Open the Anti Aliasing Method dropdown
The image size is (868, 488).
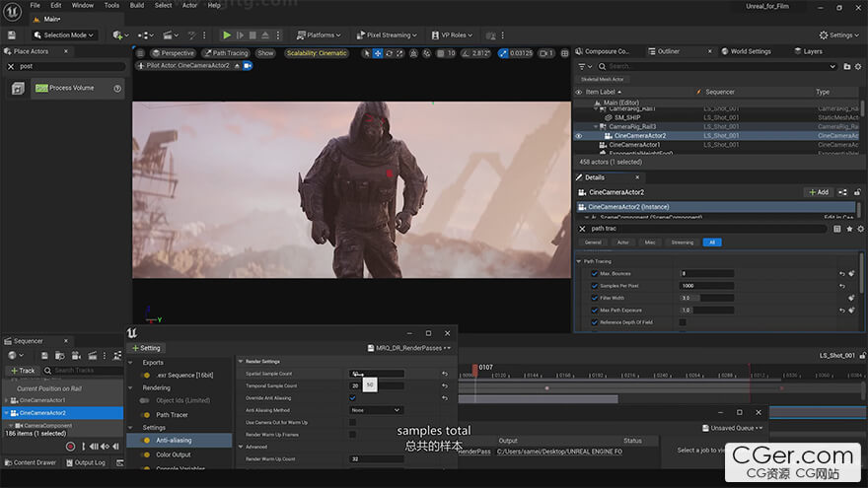click(x=377, y=410)
